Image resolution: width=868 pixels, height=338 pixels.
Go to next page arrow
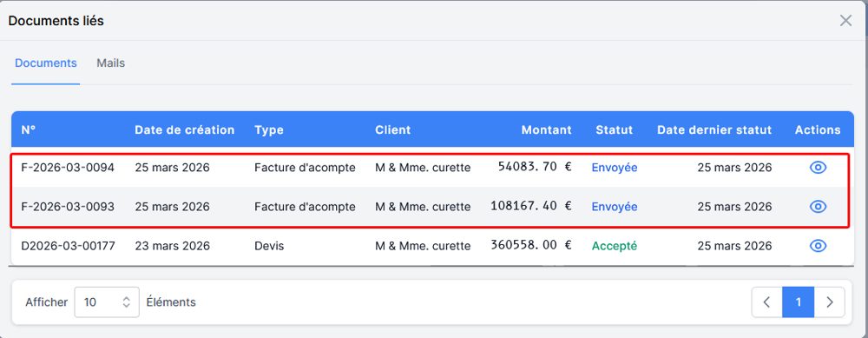pos(829,302)
